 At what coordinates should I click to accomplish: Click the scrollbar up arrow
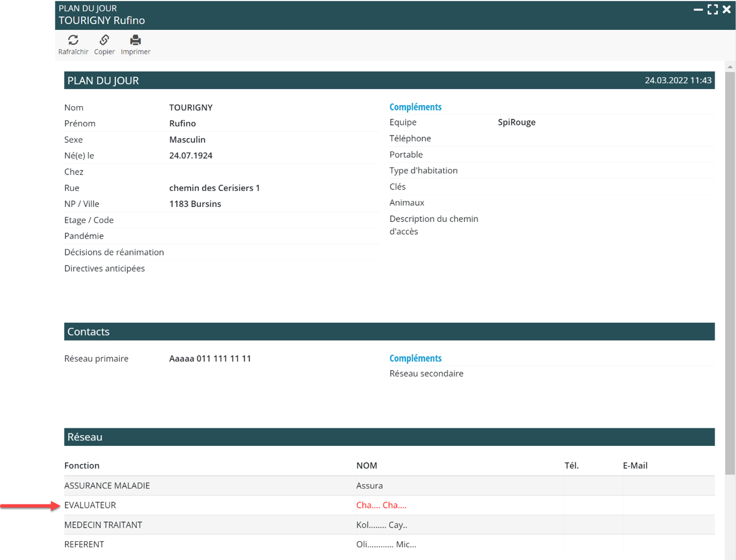[730, 67]
